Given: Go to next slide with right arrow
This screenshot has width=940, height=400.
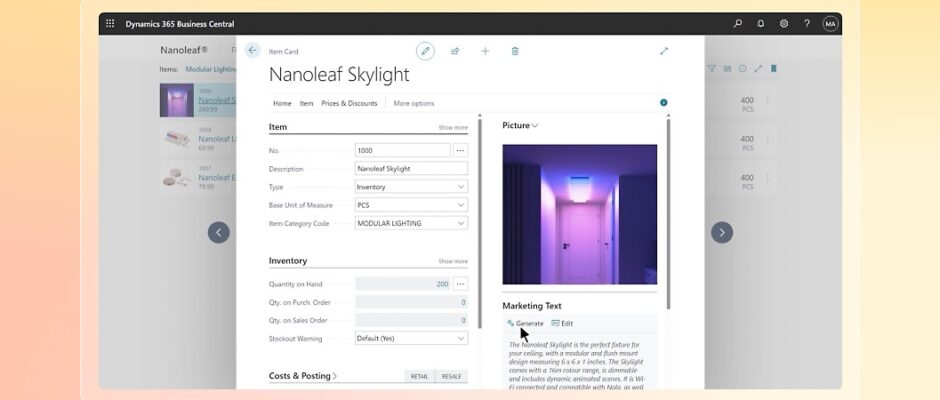Looking at the screenshot, I should (722, 232).
